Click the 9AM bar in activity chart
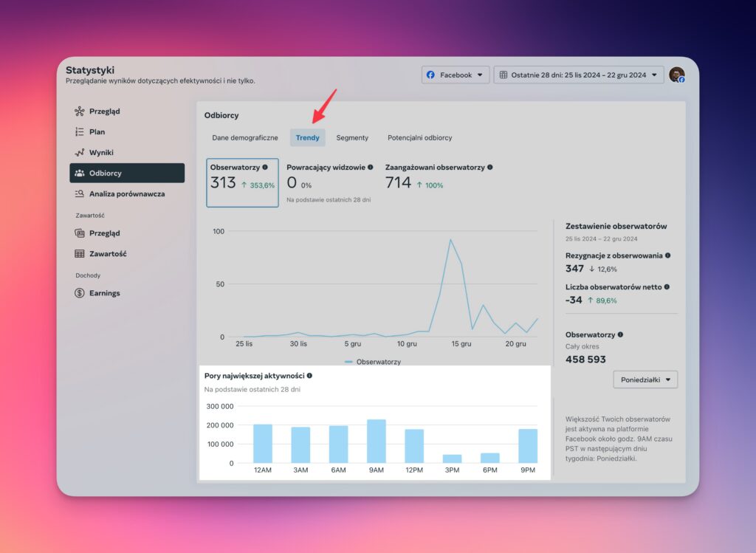The width and height of the screenshot is (756, 553). point(377,441)
